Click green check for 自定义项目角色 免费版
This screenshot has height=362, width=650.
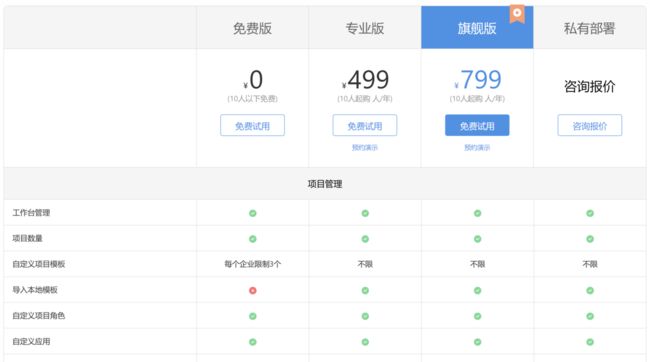[x=252, y=316]
